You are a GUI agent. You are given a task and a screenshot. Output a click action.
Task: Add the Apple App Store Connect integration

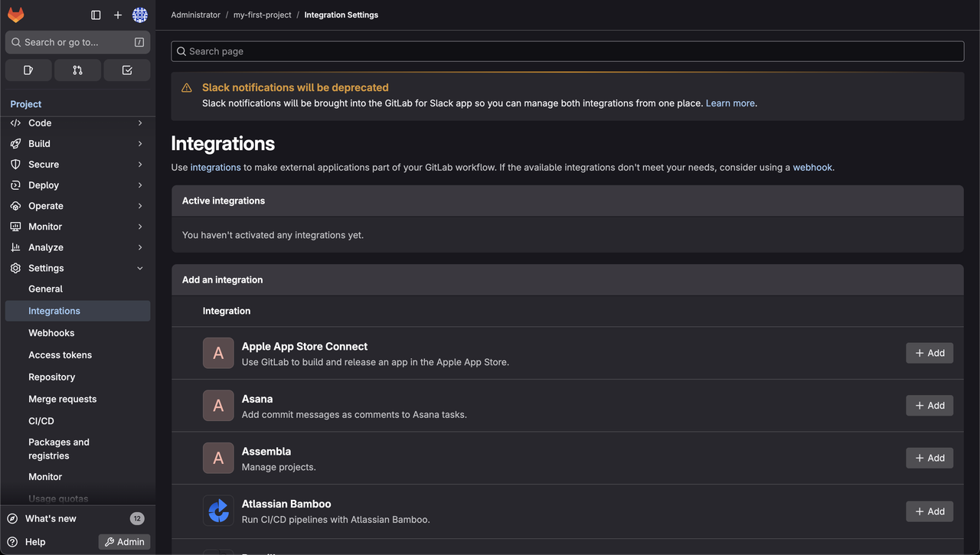tap(929, 353)
